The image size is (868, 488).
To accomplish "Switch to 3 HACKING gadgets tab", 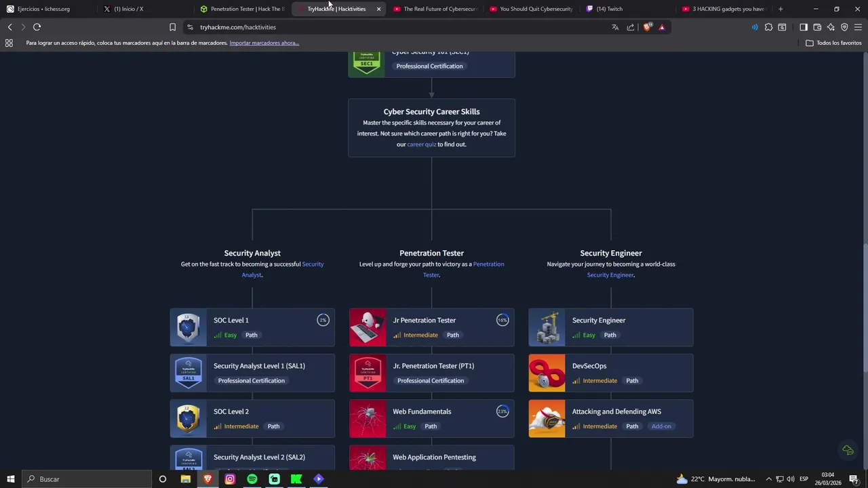I will point(724,9).
